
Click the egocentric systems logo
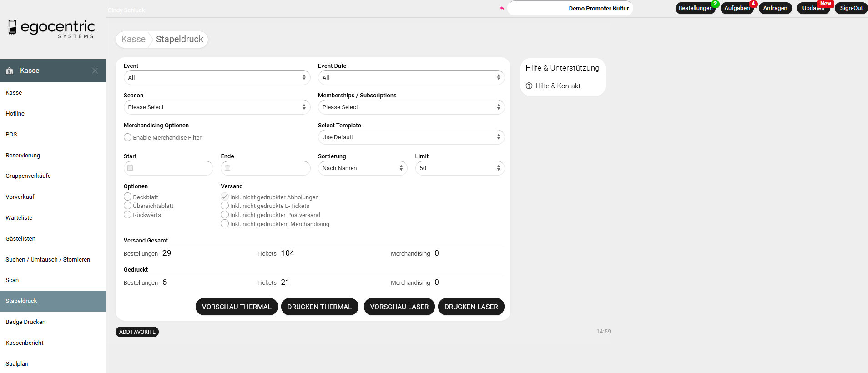pyautogui.click(x=52, y=29)
